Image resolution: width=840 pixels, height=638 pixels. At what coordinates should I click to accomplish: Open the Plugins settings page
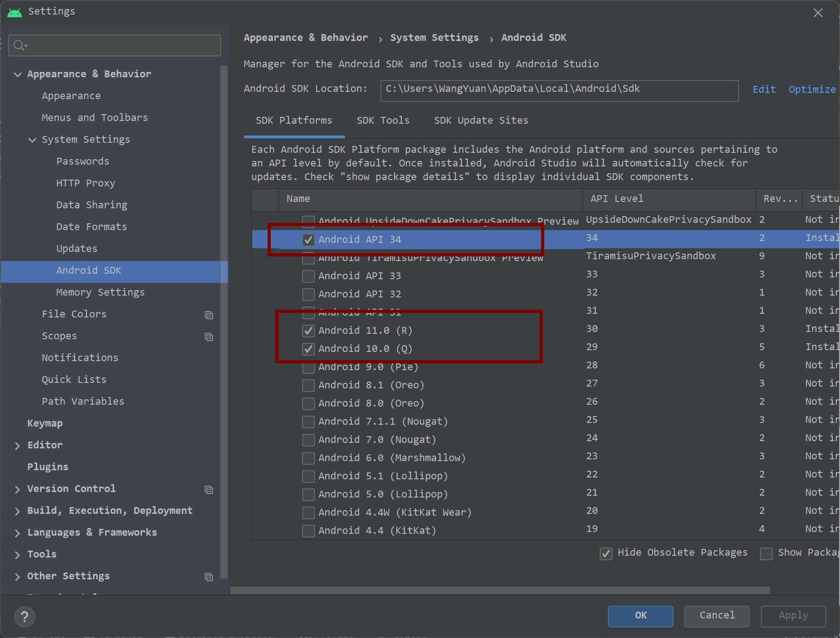tap(48, 467)
